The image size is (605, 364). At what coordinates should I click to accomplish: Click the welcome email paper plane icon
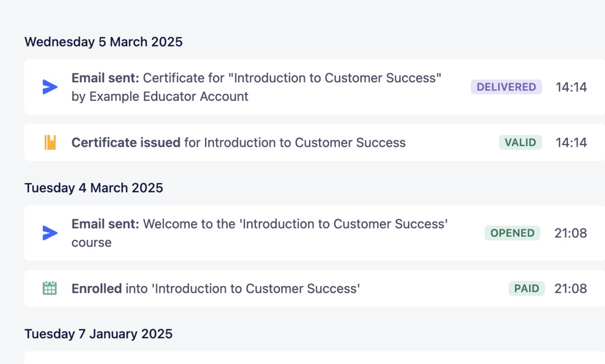coord(50,233)
